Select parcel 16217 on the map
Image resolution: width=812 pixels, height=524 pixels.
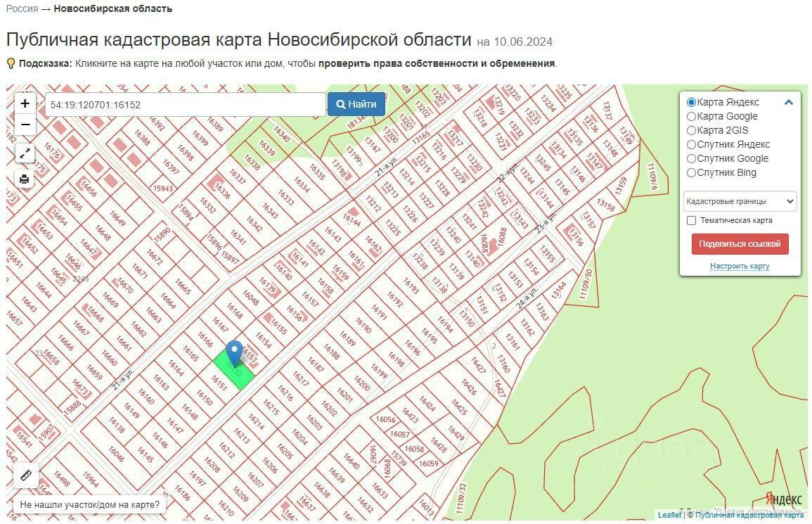coord(300,378)
